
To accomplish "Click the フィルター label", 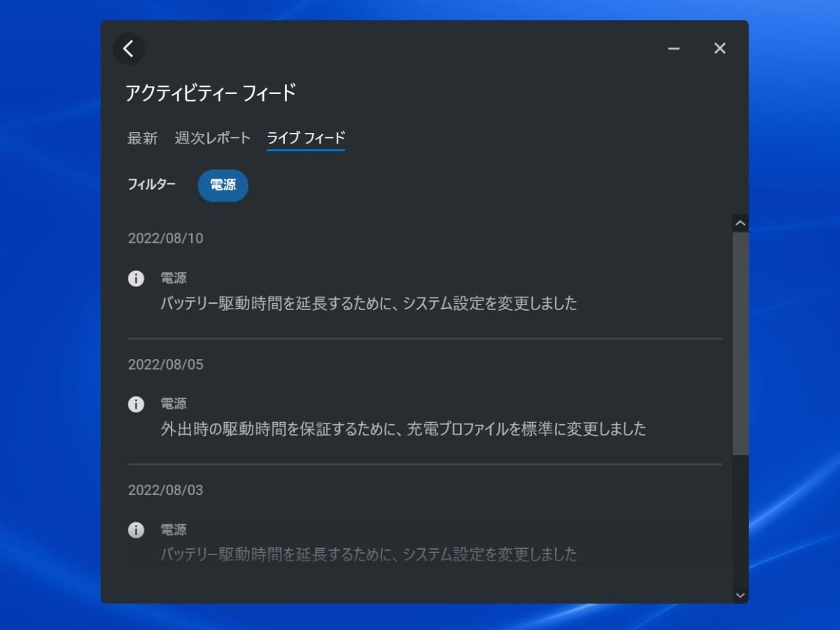I will pos(151,185).
